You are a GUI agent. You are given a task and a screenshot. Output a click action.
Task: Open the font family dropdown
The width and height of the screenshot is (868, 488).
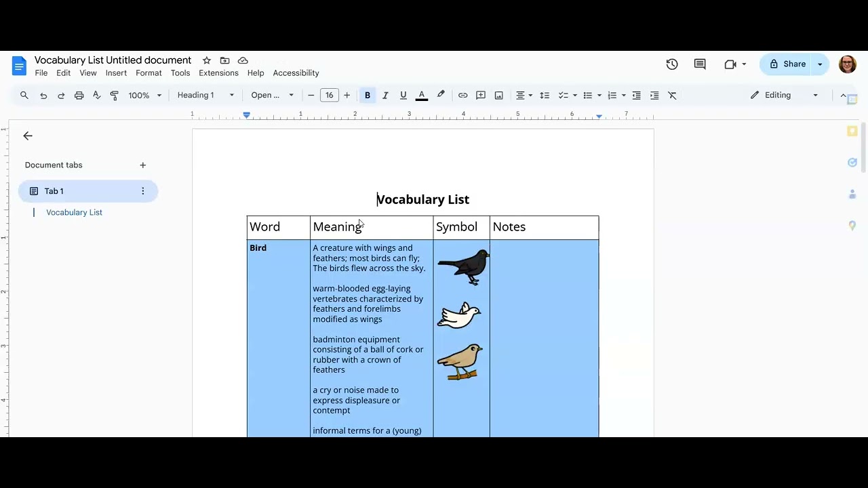click(273, 96)
